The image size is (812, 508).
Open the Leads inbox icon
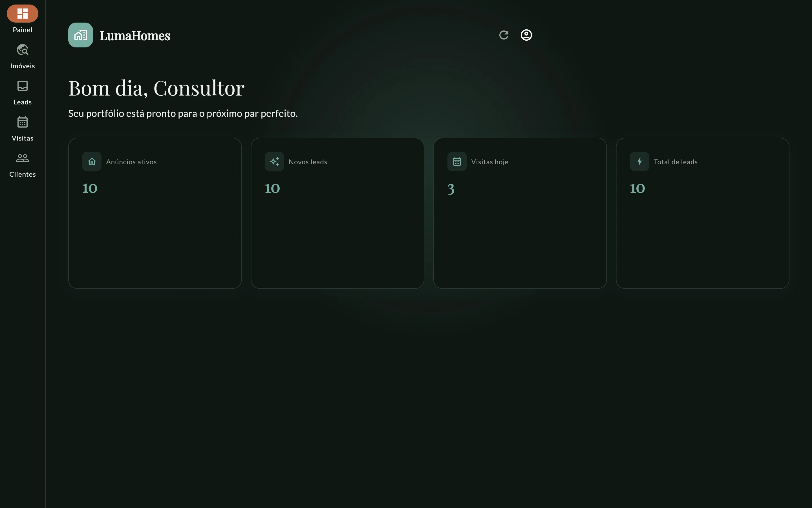pos(23,86)
